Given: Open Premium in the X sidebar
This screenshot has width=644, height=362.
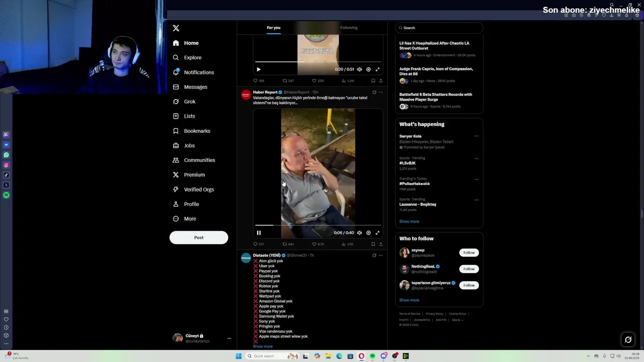Looking at the screenshot, I should (188, 174).
